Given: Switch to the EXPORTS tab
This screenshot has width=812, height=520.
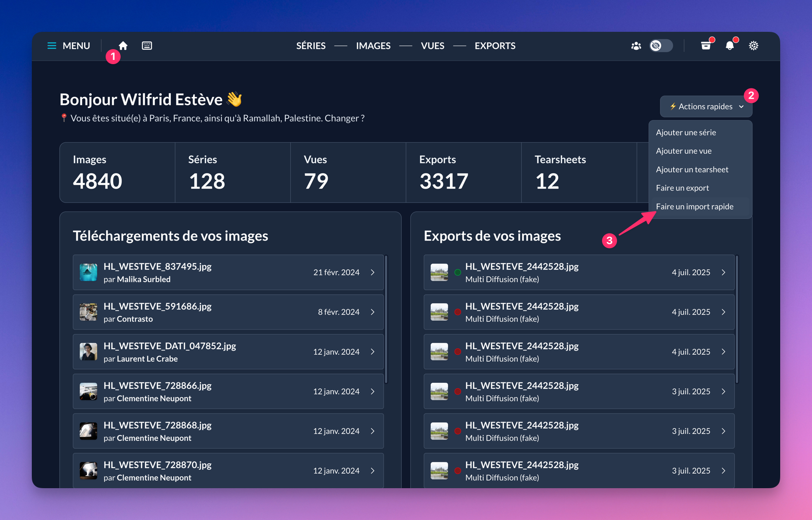Looking at the screenshot, I should coord(495,45).
